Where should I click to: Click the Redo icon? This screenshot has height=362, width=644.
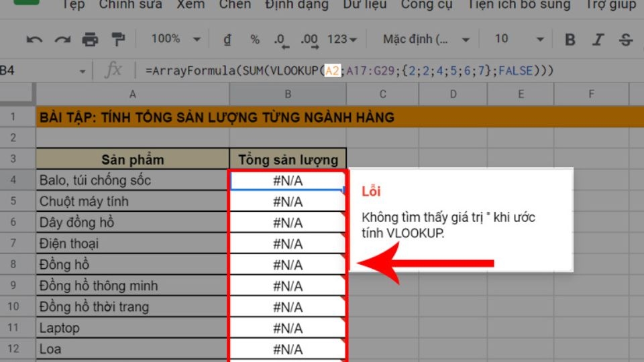tap(62, 40)
